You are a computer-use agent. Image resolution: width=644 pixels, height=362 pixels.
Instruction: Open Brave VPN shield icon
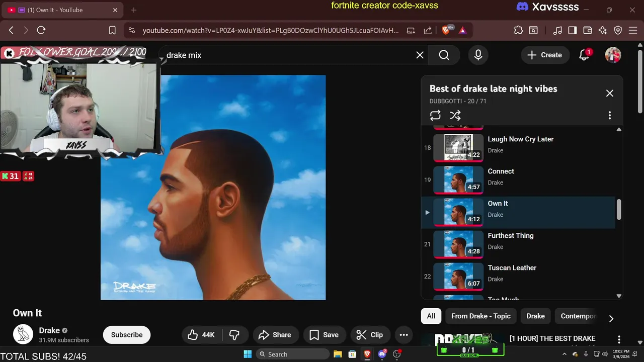click(x=618, y=30)
